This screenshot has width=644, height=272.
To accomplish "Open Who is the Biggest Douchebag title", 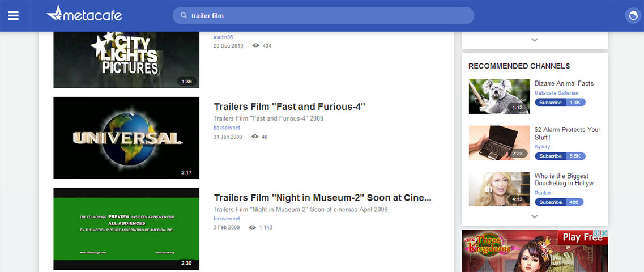I will 566,180.
